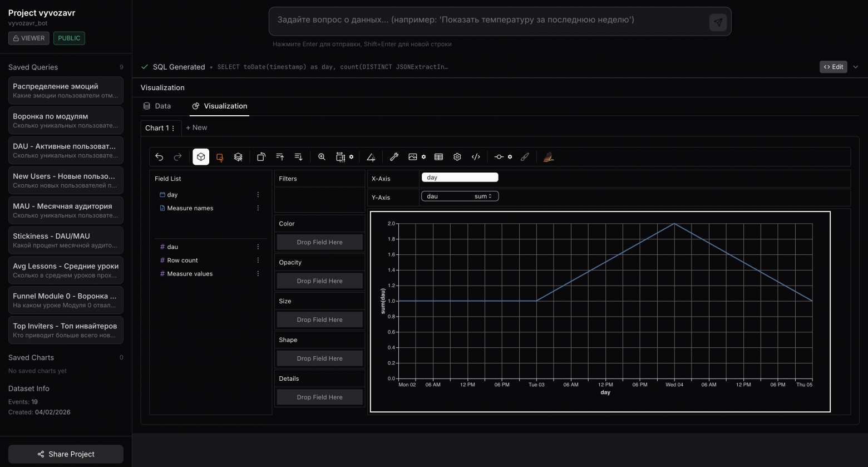868x467 pixels.
Task: Click the undo arrow in chart toolbar
Action: (159, 157)
